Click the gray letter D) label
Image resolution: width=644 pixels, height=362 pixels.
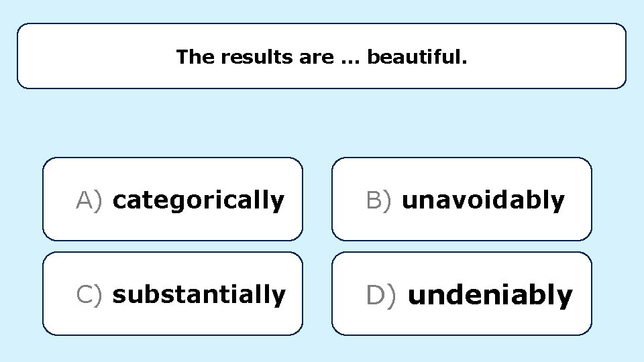(x=381, y=295)
